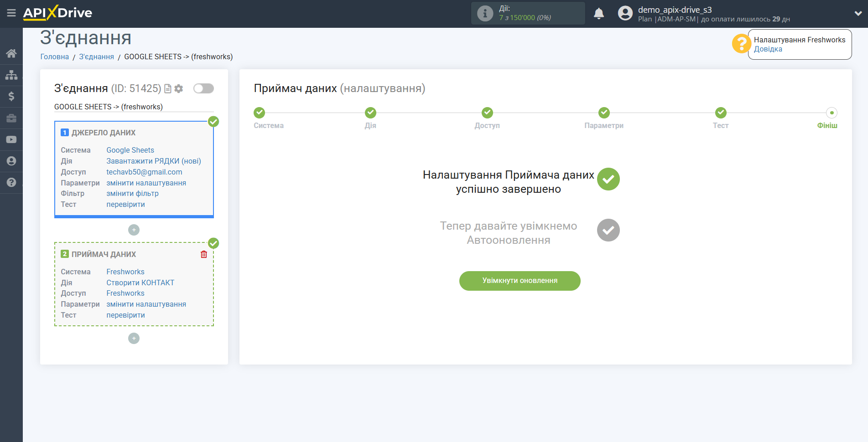Open the Довідка help link

[x=768, y=49]
